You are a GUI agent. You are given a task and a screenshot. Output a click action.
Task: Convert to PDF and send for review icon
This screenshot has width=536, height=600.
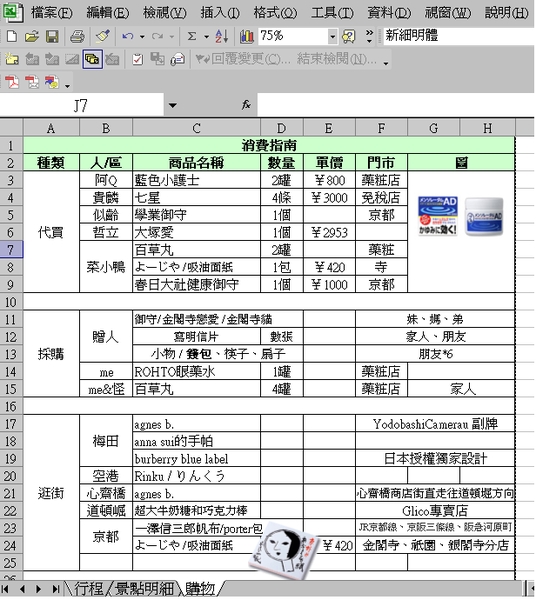(x=52, y=82)
